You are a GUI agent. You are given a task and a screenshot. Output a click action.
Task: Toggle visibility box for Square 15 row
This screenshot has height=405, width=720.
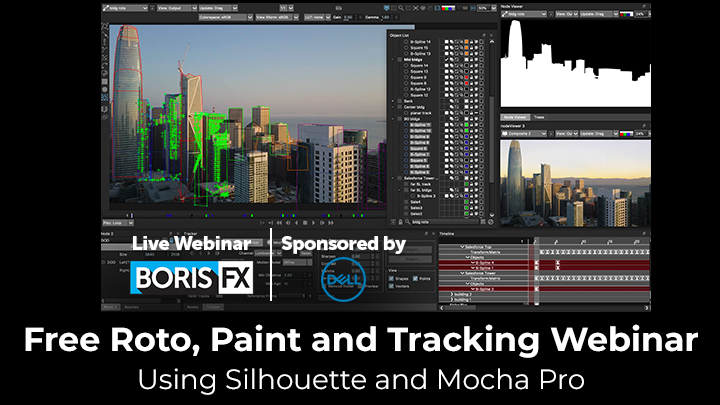(446, 48)
